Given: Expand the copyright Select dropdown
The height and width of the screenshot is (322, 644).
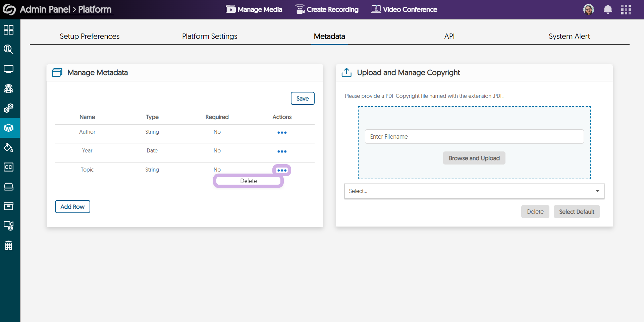Looking at the screenshot, I should [x=474, y=191].
